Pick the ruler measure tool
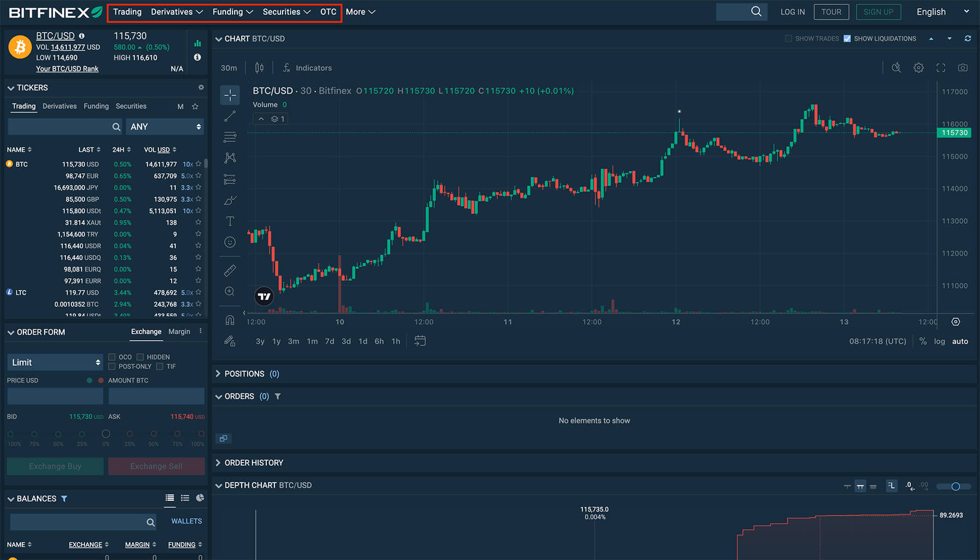 point(230,270)
